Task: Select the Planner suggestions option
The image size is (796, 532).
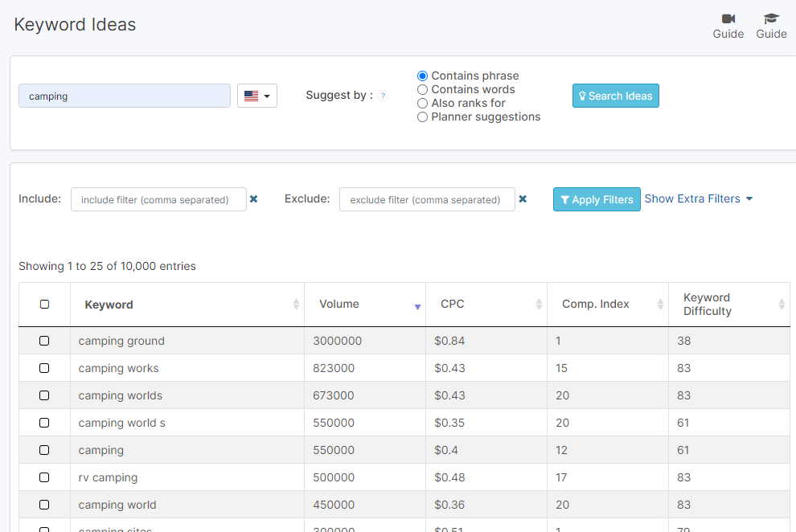Action: (422, 117)
